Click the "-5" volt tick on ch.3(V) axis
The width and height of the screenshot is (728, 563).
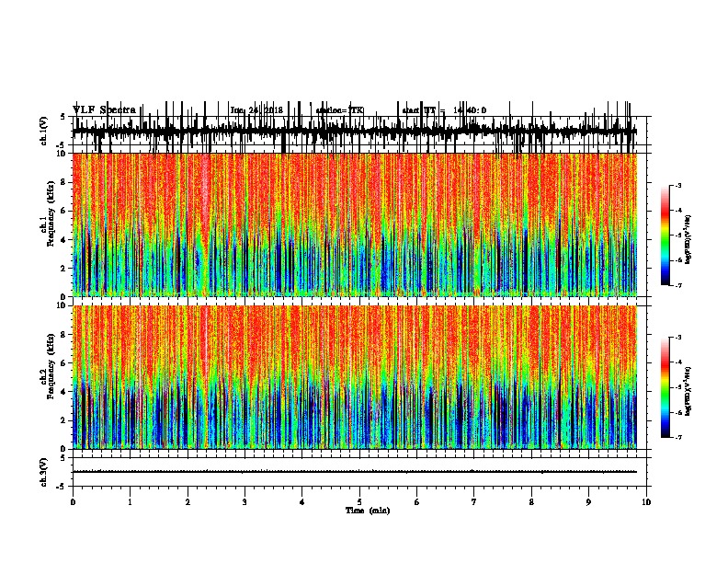pos(62,487)
